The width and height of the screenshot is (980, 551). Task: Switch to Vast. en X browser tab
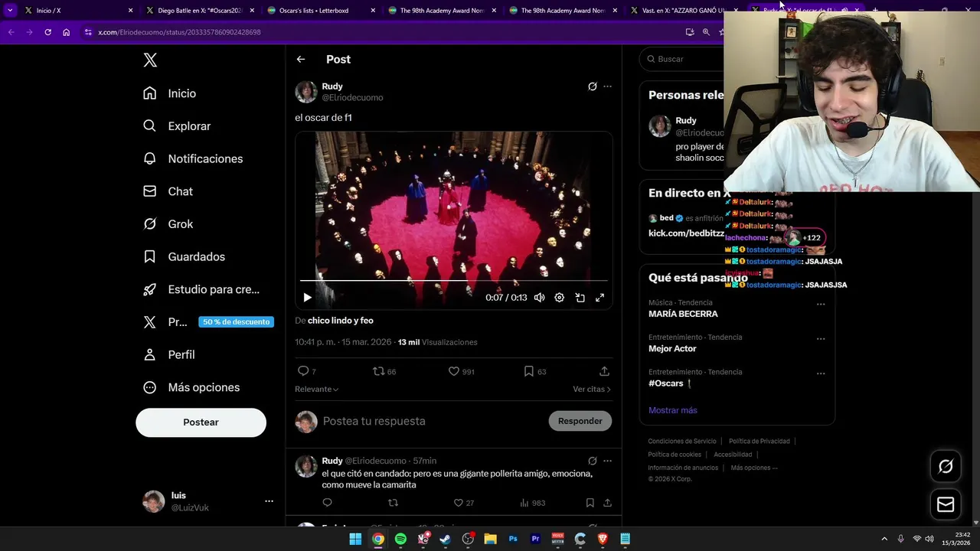click(x=684, y=11)
